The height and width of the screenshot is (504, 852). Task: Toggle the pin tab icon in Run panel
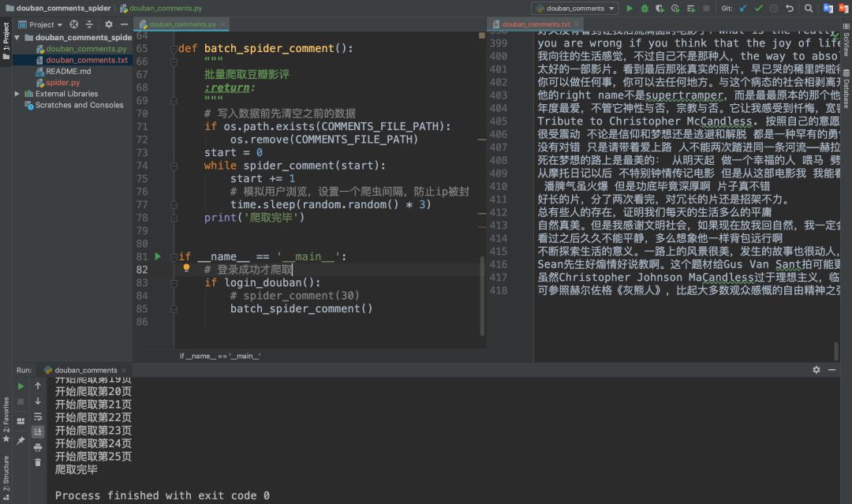[x=21, y=440]
